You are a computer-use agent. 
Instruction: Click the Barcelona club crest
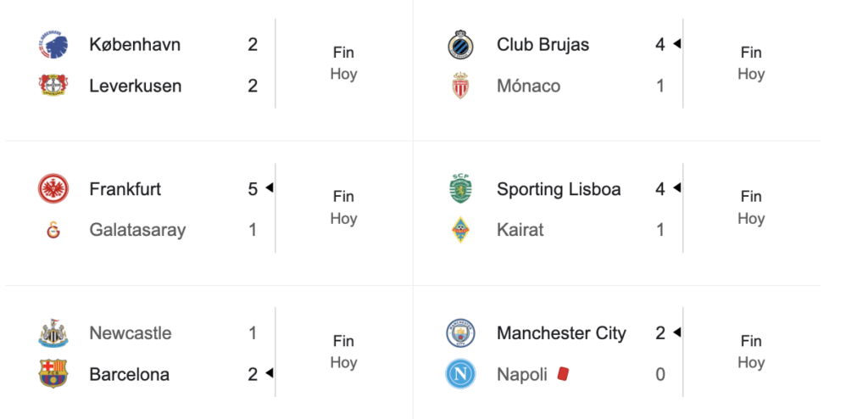pos(53,374)
